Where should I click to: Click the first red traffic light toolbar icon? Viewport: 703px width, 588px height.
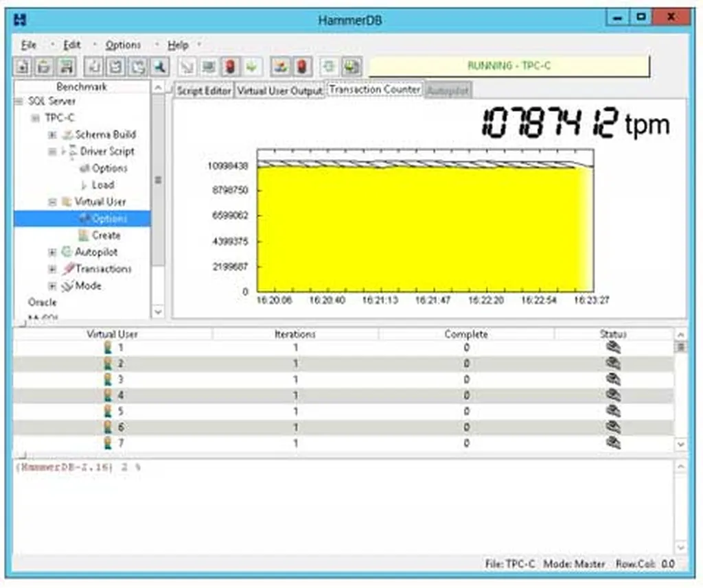pyautogui.click(x=230, y=67)
